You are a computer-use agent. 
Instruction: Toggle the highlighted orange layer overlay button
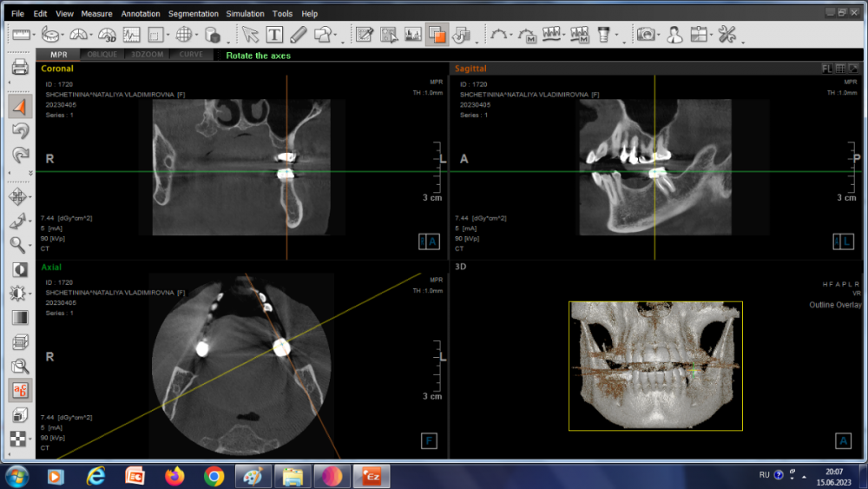(437, 35)
